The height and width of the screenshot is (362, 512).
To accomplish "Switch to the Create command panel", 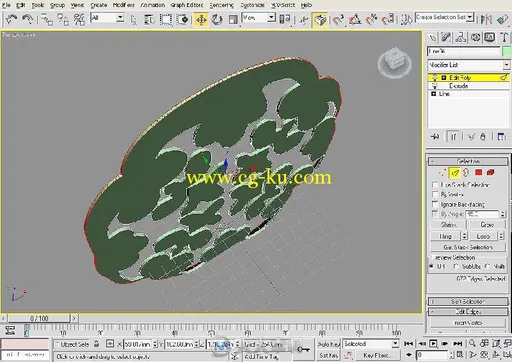I will pyautogui.click(x=432, y=37).
